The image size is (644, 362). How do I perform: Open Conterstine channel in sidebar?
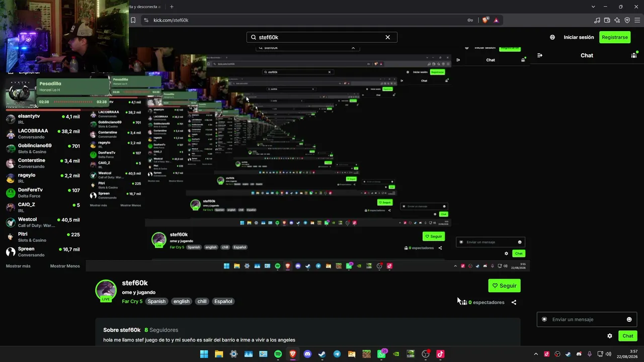(43, 163)
